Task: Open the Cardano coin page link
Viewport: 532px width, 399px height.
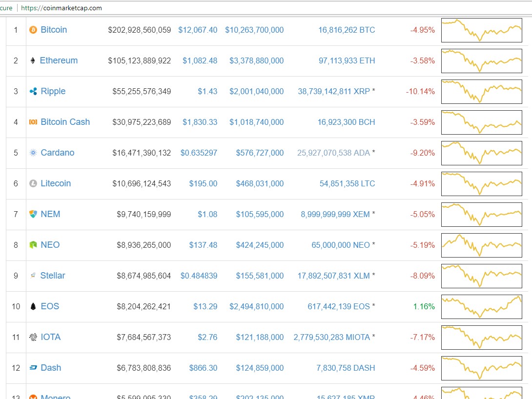Action: point(57,153)
